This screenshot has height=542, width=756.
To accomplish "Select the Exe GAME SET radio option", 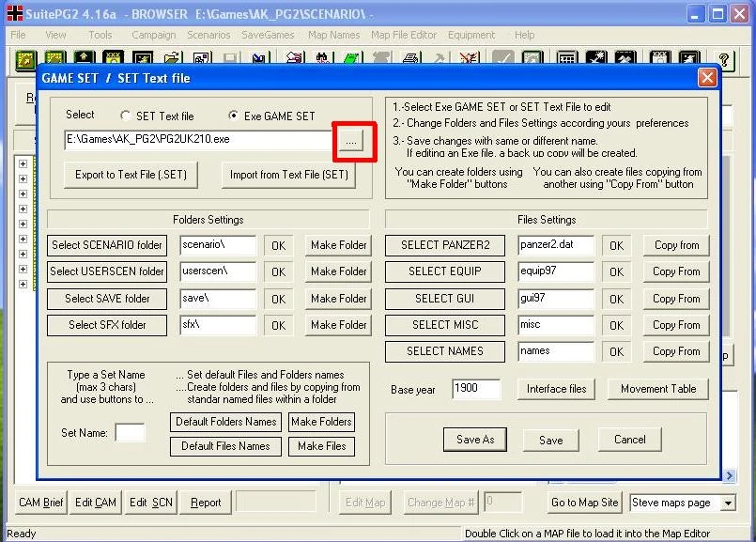I will [233, 116].
